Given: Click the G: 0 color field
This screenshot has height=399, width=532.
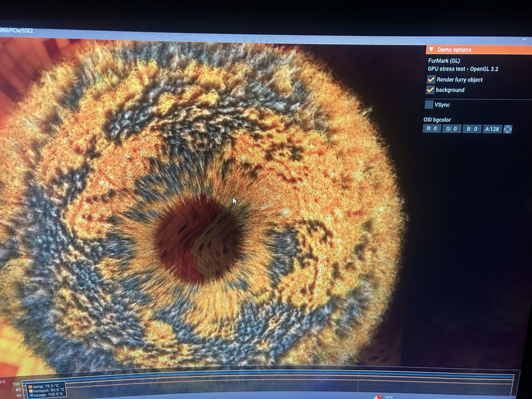Looking at the screenshot, I should [451, 129].
